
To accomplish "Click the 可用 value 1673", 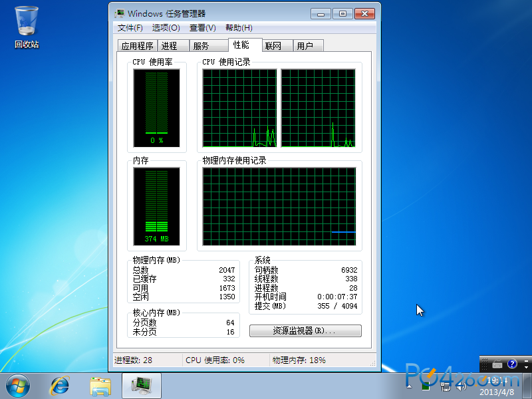I will tap(227, 288).
